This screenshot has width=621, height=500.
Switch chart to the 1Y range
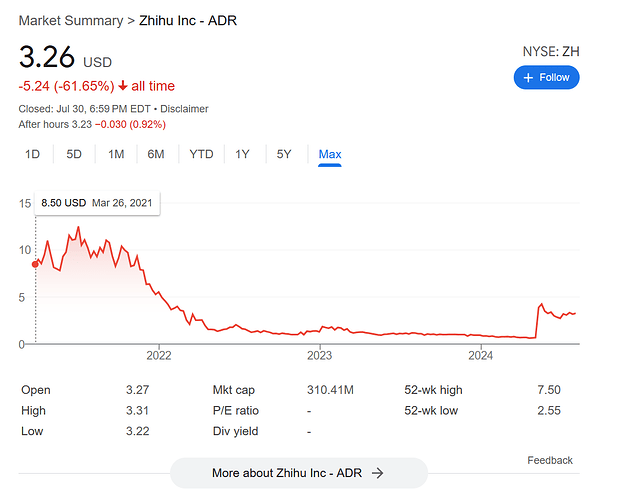[243, 154]
